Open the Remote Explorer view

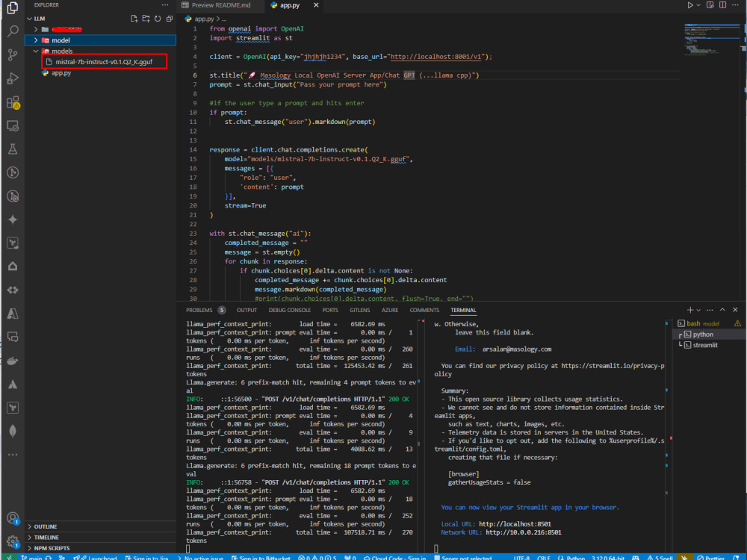(13, 125)
